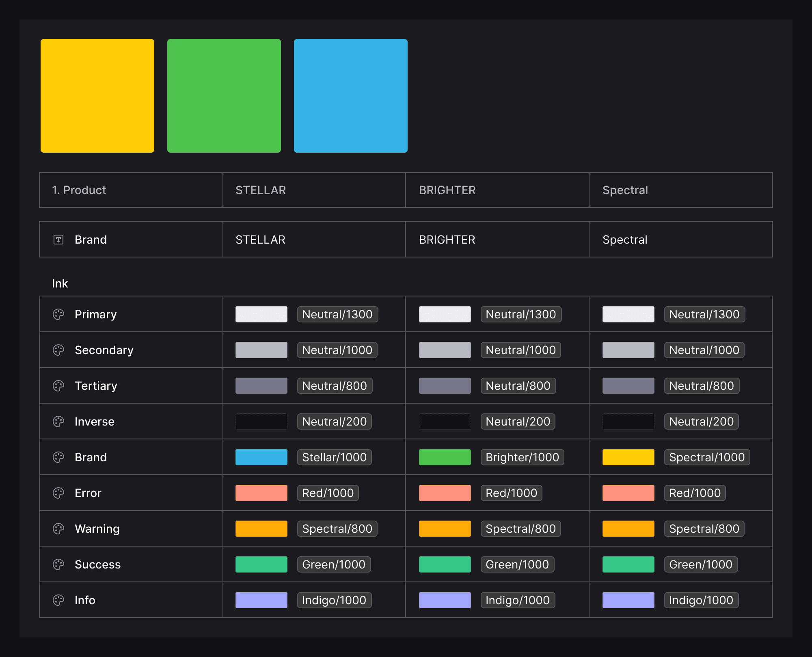The height and width of the screenshot is (657, 812).
Task: Click the palette icon beside Success
Action: tap(58, 564)
